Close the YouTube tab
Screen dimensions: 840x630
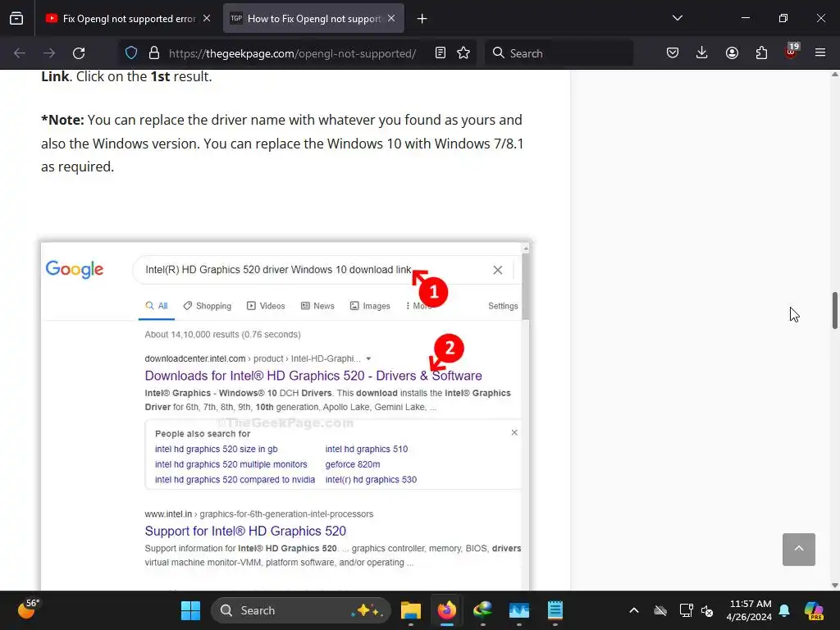(207, 18)
